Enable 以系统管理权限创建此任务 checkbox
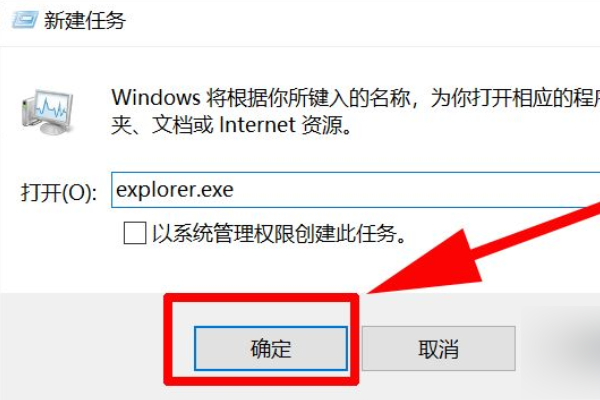600x400 pixels. (135, 233)
